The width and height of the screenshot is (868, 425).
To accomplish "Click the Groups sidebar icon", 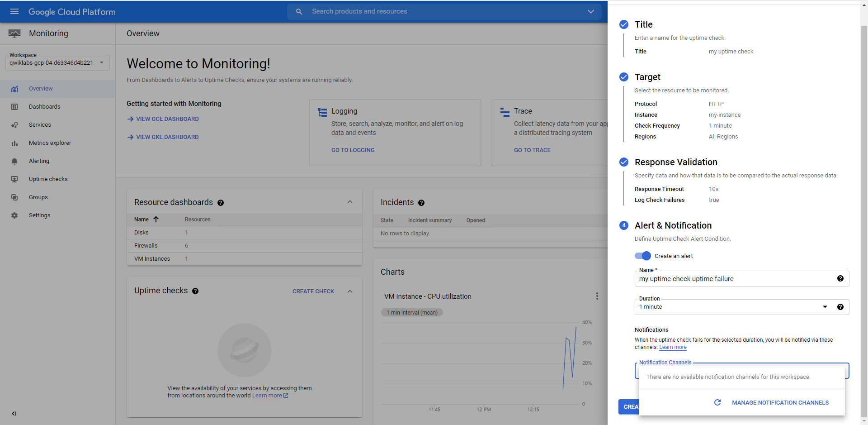I will click(14, 197).
